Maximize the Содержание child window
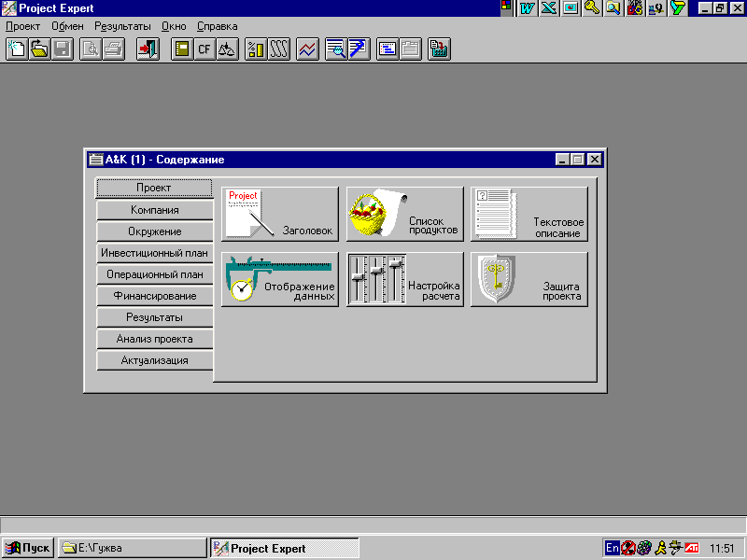Image resolution: width=747 pixels, height=560 pixels. [578, 160]
